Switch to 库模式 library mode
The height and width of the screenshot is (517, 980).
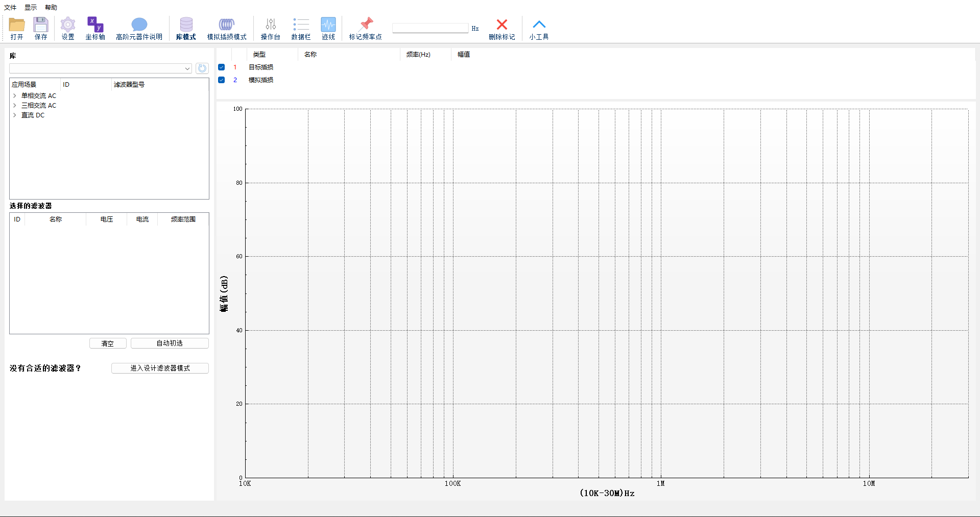pyautogui.click(x=186, y=29)
